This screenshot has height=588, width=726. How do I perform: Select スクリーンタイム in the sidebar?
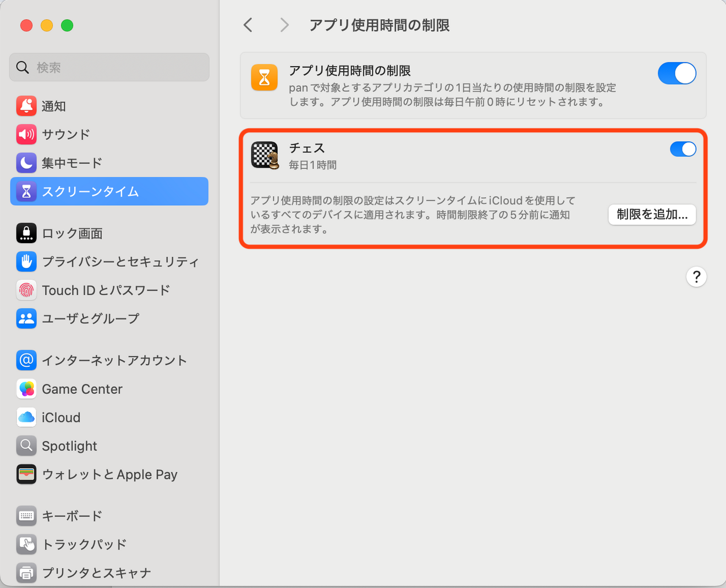(109, 191)
